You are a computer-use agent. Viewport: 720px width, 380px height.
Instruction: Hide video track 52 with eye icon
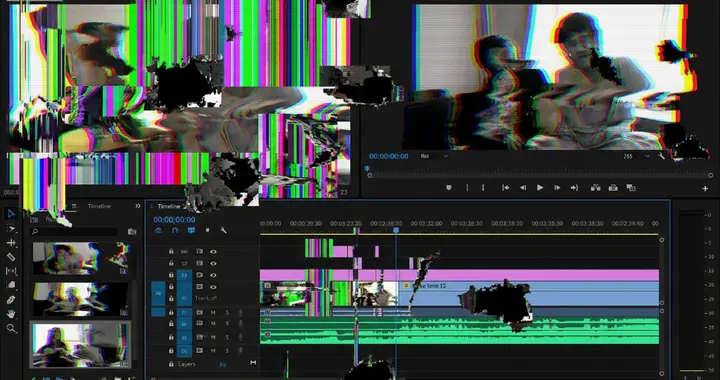(x=213, y=263)
